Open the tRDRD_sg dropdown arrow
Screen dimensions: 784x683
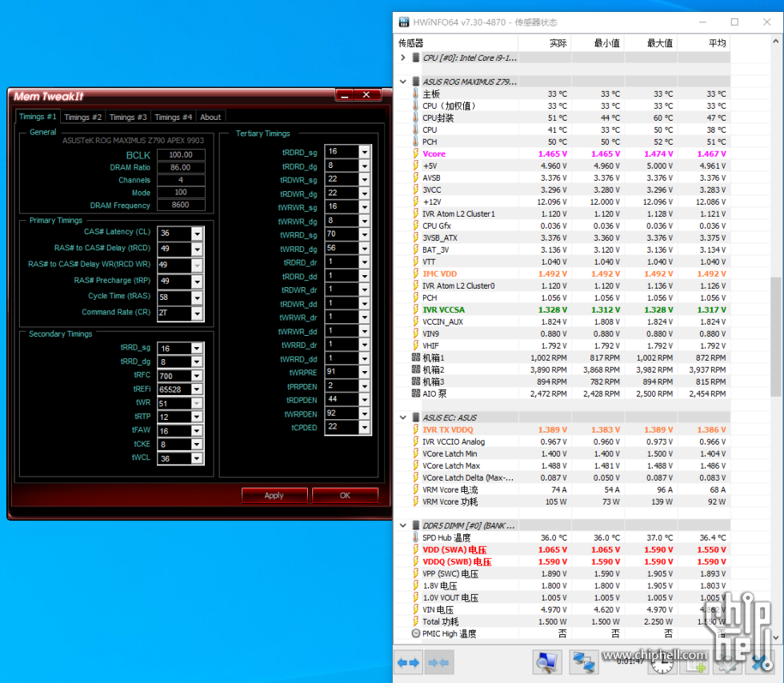[x=365, y=151]
